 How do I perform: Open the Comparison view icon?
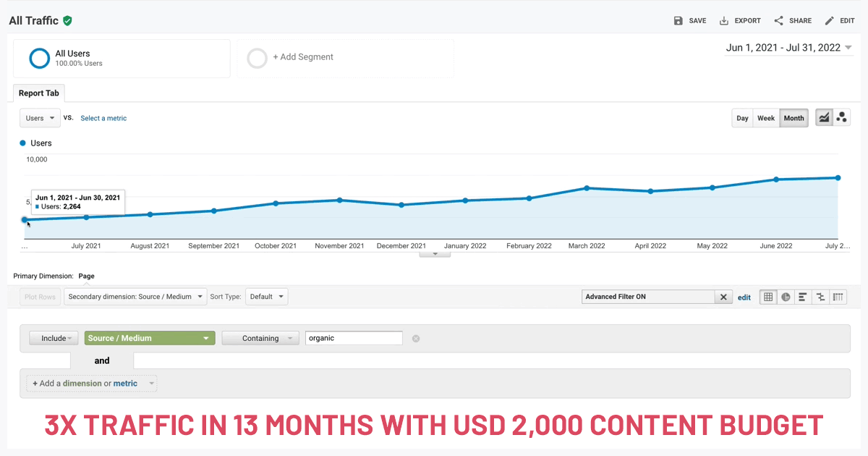820,297
